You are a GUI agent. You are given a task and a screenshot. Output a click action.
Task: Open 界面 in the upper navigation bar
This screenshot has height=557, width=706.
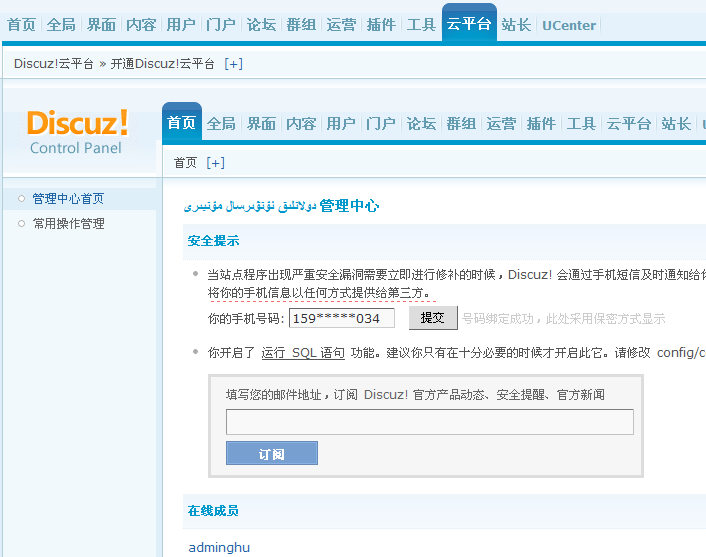pyautogui.click(x=101, y=25)
